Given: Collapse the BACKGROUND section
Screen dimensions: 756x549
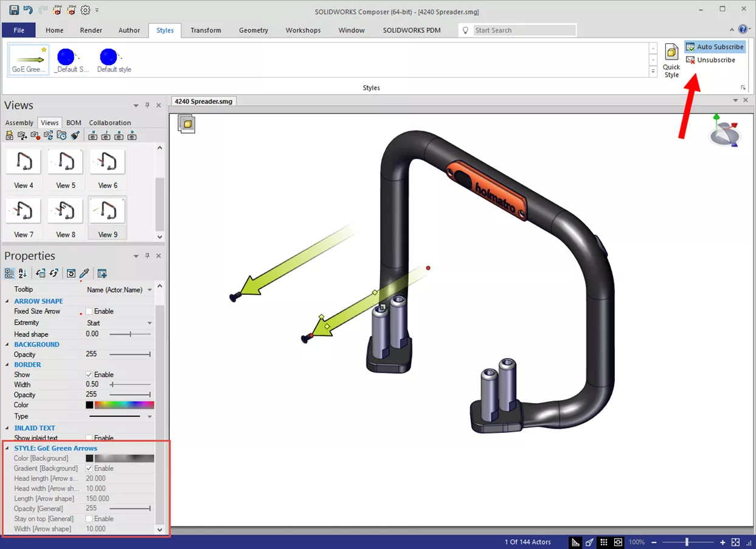Looking at the screenshot, I should click(7, 344).
